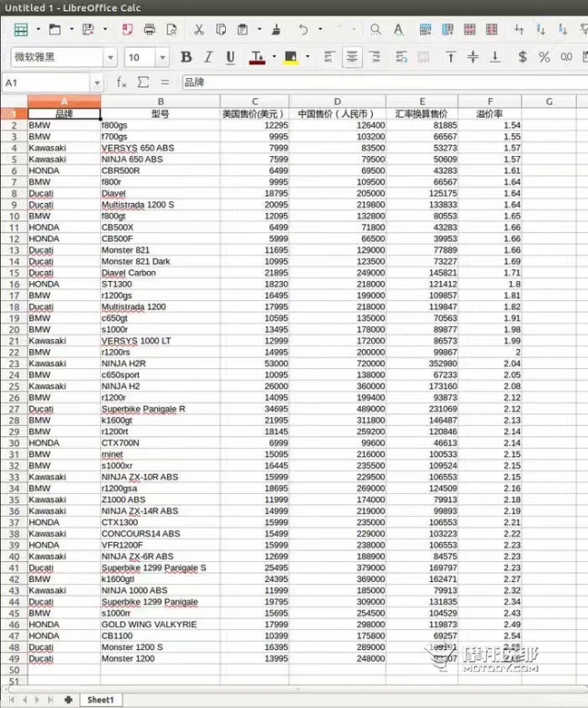
Task: Select column D header
Action: 337,102
